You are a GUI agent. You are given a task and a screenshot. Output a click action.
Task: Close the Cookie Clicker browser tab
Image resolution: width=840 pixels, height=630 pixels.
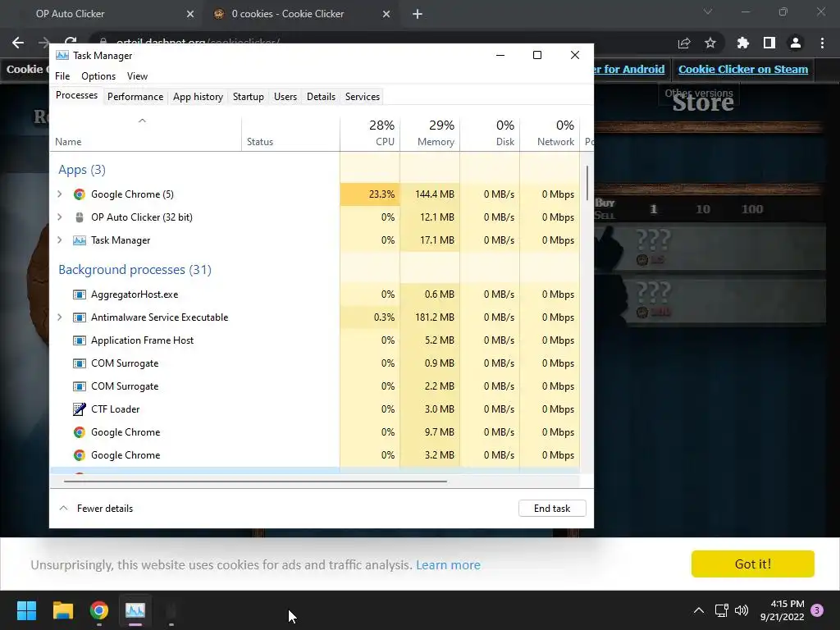[x=386, y=14]
